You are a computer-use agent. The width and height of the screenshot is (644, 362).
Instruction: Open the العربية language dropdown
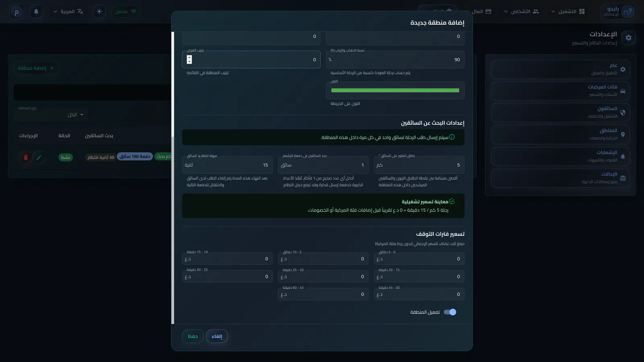coord(68,12)
